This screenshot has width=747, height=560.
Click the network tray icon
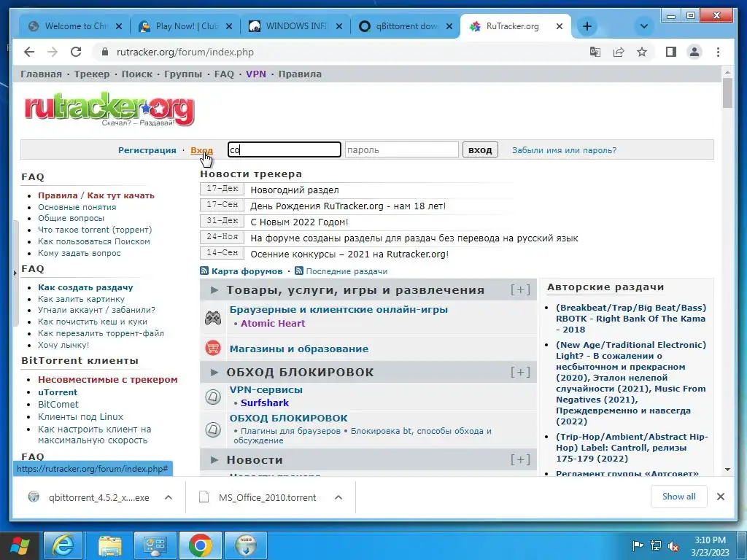(656, 545)
